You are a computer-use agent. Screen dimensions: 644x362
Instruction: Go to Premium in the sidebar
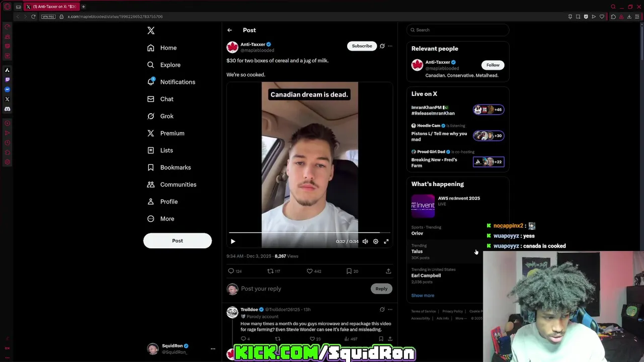tap(166, 133)
